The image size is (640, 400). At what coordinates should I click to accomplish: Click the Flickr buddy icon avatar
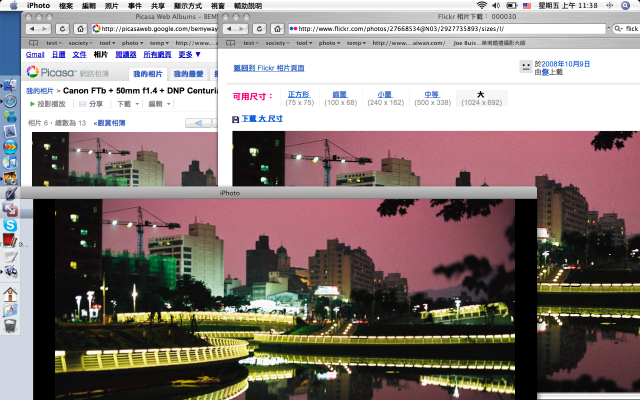[x=526, y=67]
